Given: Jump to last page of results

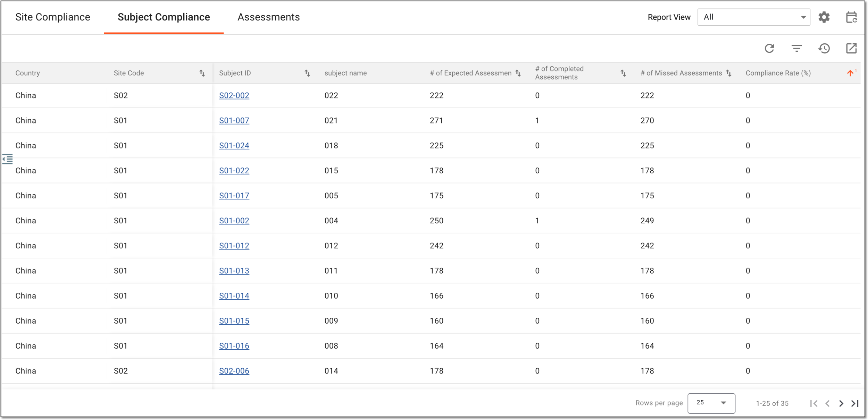Looking at the screenshot, I should [x=855, y=403].
